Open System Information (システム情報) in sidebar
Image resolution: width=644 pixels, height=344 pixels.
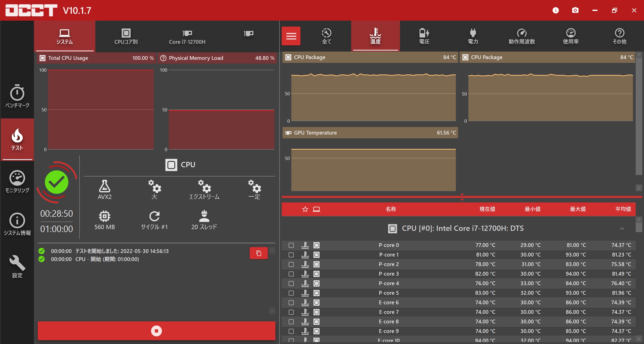pos(17,224)
